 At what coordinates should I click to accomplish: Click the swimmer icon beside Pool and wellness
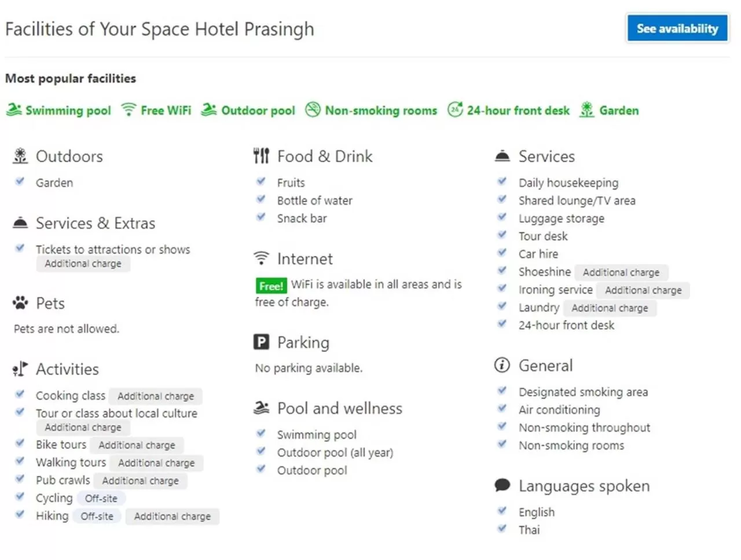261,408
